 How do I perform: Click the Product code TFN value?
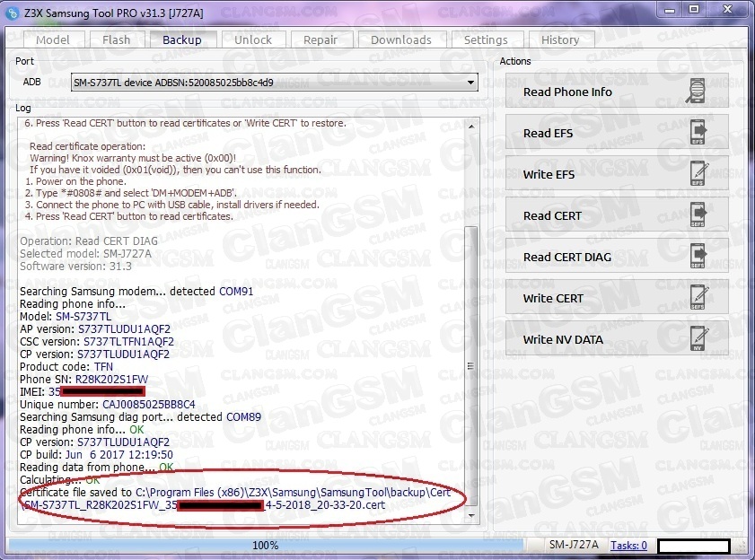(x=103, y=367)
